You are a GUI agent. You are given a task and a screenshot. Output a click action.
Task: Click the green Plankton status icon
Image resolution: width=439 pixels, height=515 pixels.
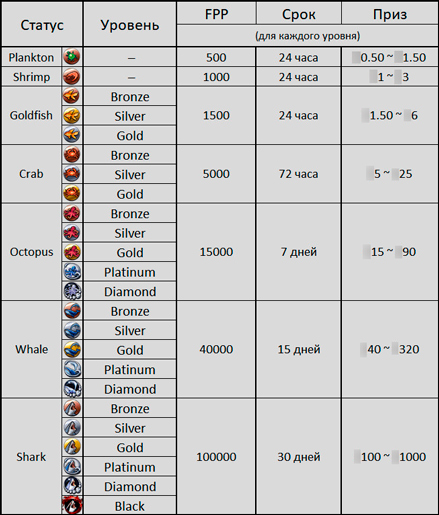72,57
